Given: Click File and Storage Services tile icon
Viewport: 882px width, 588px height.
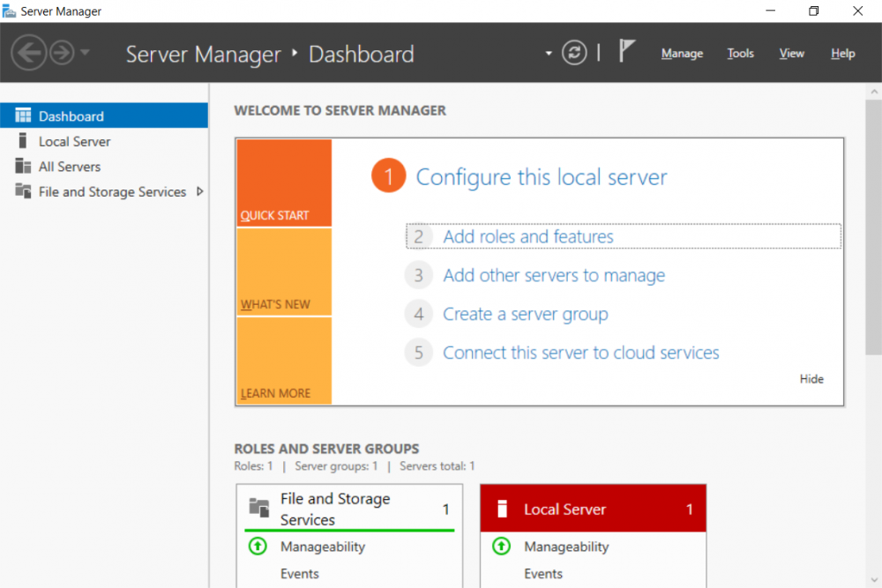Looking at the screenshot, I should [x=258, y=507].
